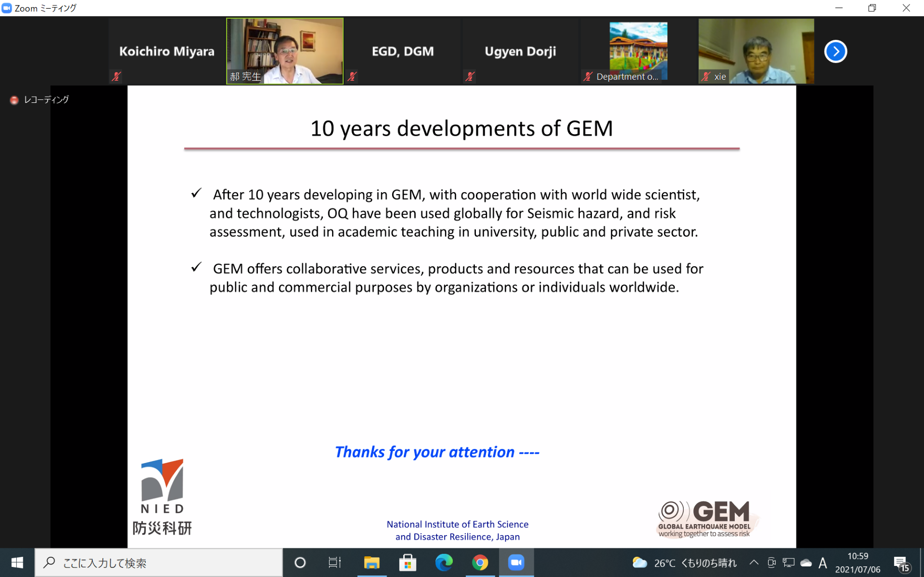
Task: Select 郝先生 speaker video tile
Action: (x=285, y=51)
